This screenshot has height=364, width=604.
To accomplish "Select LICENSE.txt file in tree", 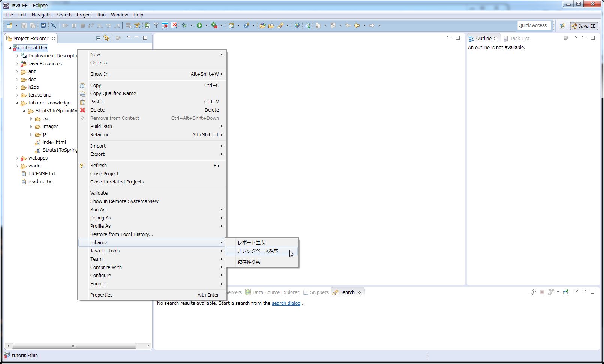I will coord(42,174).
